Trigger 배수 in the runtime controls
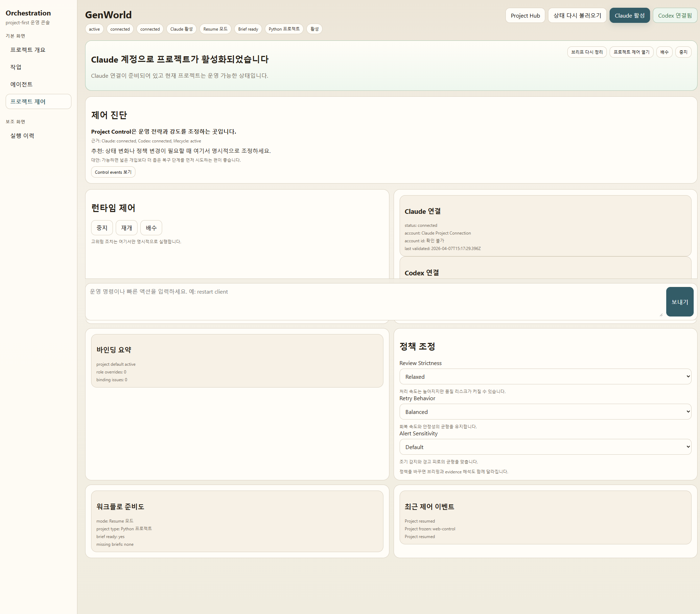 tap(151, 228)
